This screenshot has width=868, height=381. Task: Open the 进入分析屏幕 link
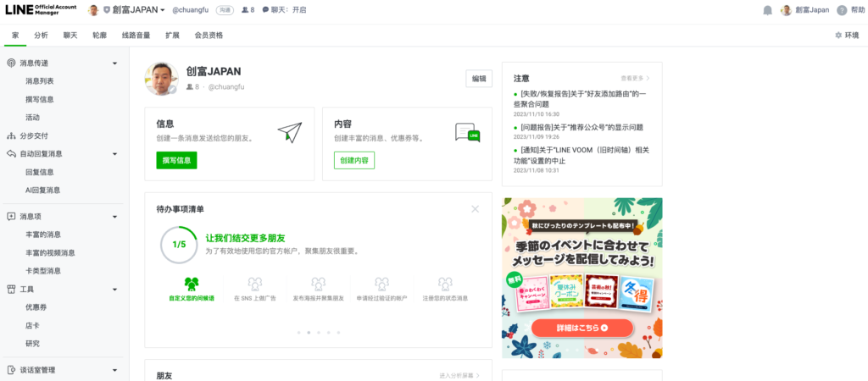point(459,375)
